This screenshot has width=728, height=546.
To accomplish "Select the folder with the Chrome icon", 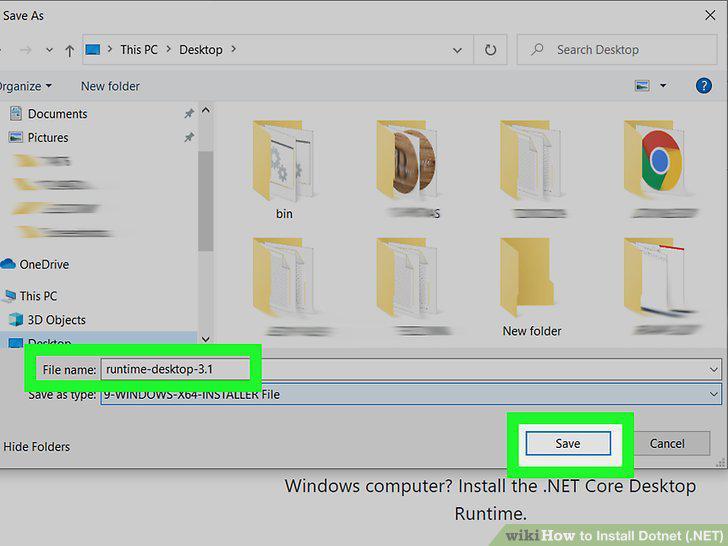I will pyautogui.click(x=660, y=169).
